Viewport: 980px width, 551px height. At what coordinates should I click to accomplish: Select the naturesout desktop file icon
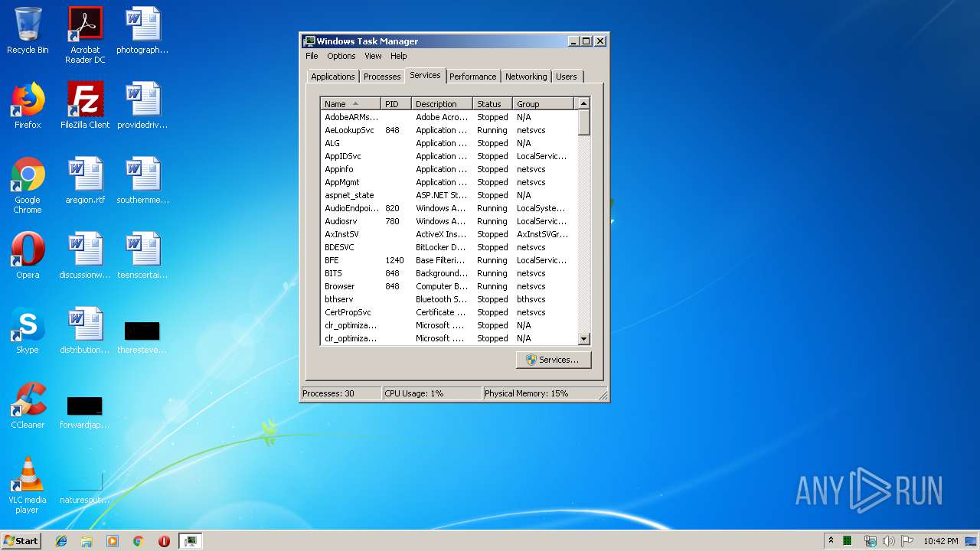tap(85, 487)
